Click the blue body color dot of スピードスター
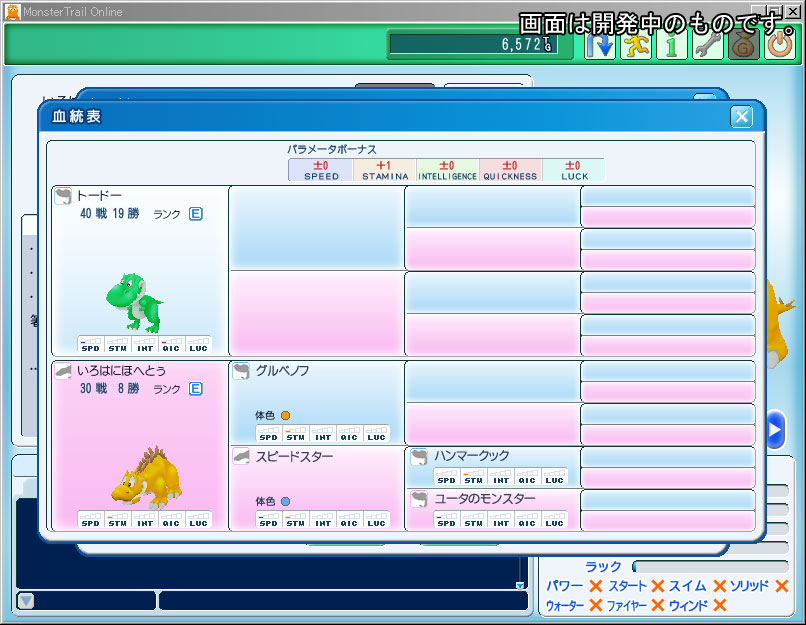Viewport: 806px width, 625px height. pyautogui.click(x=285, y=501)
